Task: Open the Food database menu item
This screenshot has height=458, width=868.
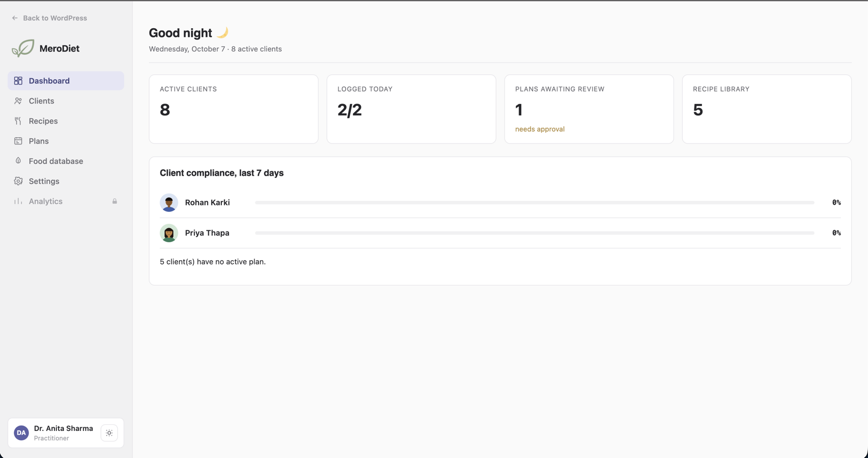Action: pos(66,161)
